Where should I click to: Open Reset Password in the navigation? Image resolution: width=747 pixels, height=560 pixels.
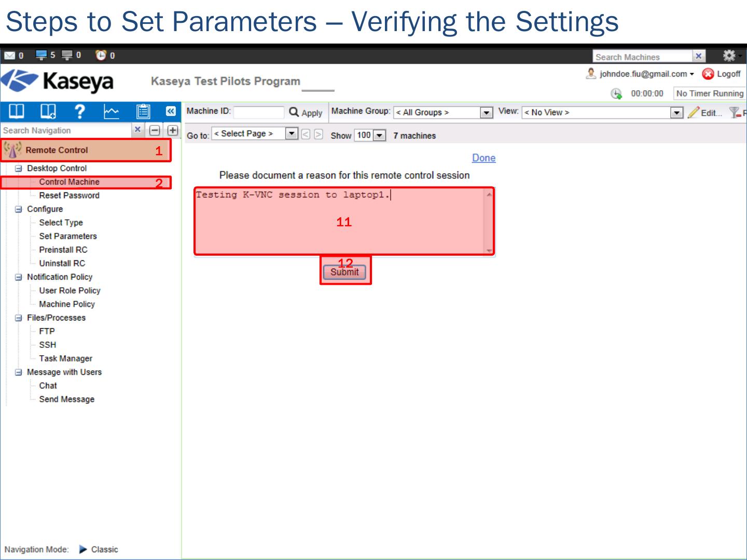[69, 195]
